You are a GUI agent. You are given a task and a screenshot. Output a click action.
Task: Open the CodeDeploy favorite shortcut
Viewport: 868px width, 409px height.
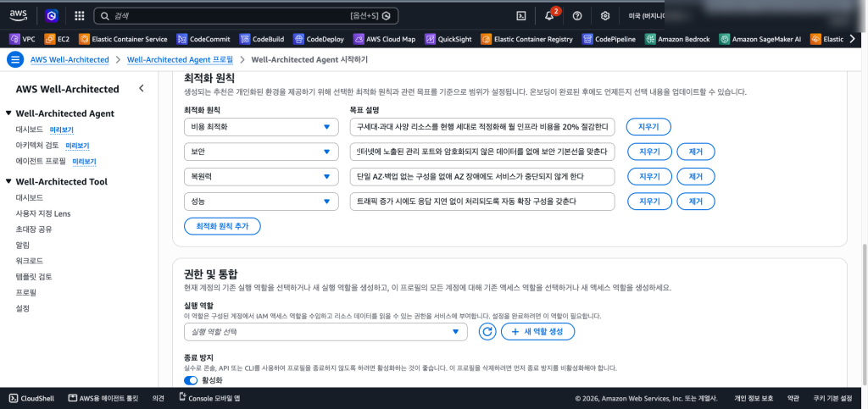[319, 39]
